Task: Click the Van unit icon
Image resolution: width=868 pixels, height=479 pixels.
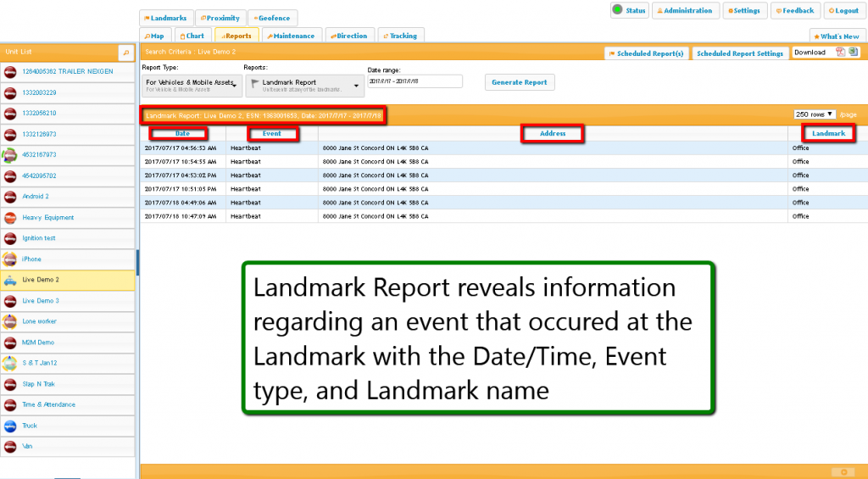Action: 10,446
